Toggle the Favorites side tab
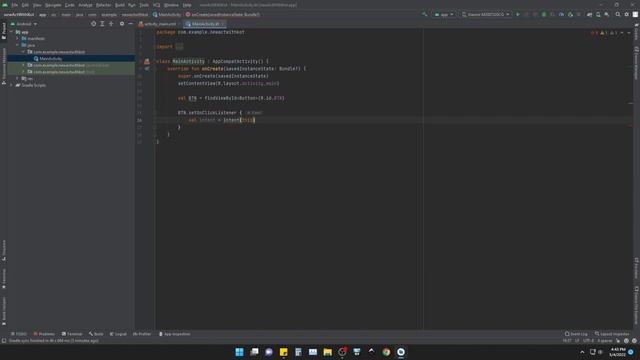The height and width of the screenshot is (360, 640). click(x=4, y=279)
